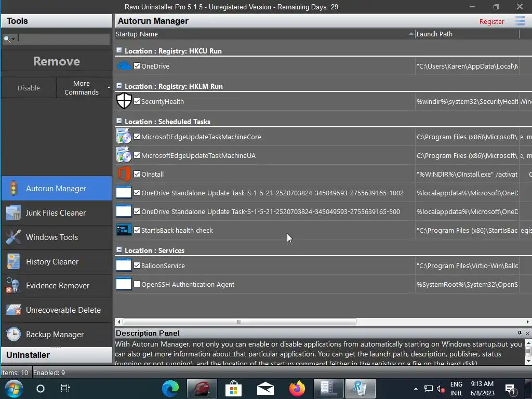Image resolution: width=532 pixels, height=399 pixels.
Task: Open Firefox from taskbar
Action: [x=297, y=389]
